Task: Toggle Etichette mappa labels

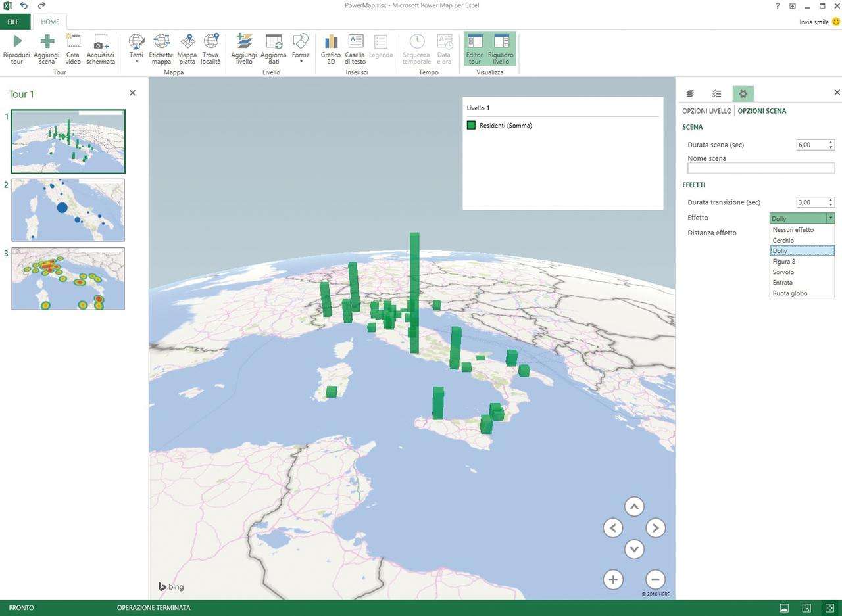Action: coord(161,42)
